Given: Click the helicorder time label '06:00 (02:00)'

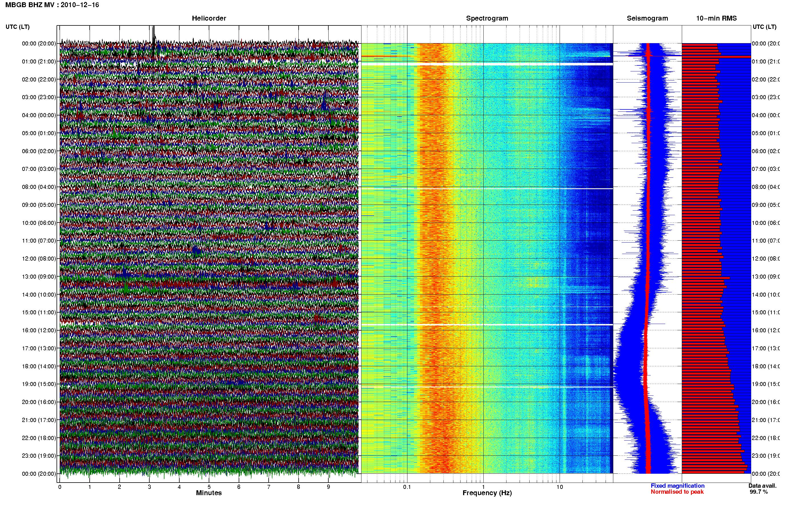Looking at the screenshot, I should pos(39,151).
